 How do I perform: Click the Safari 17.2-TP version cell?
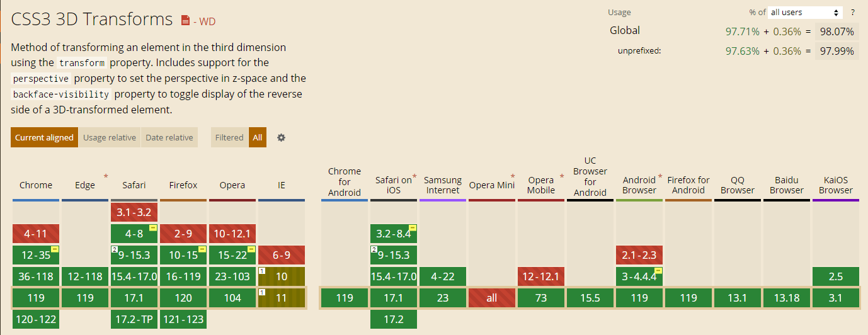134,319
